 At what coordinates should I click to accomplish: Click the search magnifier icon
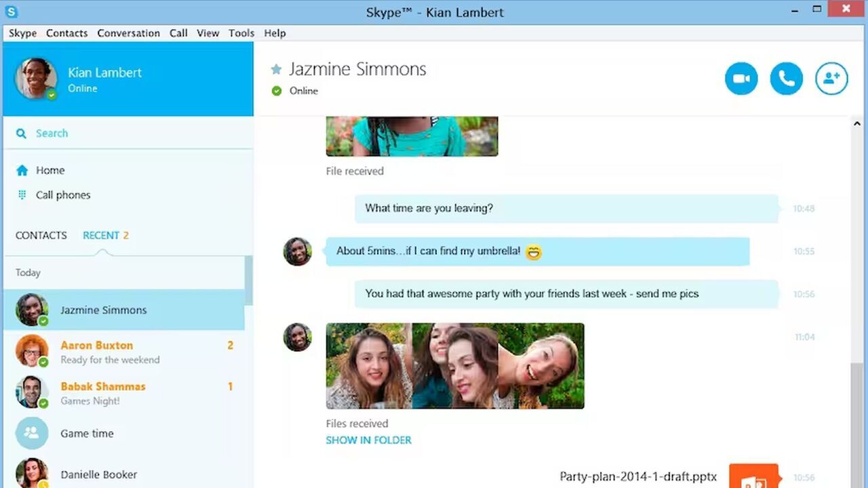[x=22, y=134]
